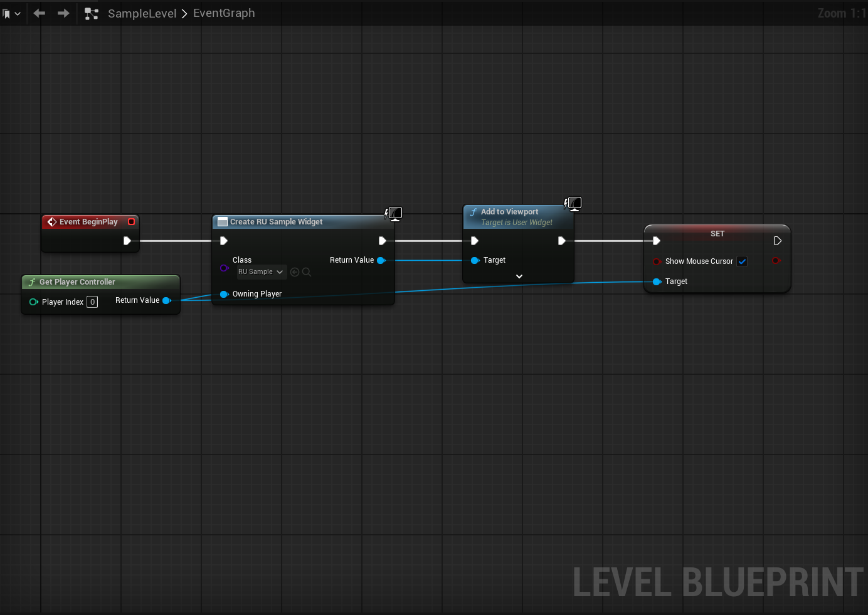The width and height of the screenshot is (868, 615).
Task: Select SampleLevel in the breadcrumb
Action: (x=142, y=13)
